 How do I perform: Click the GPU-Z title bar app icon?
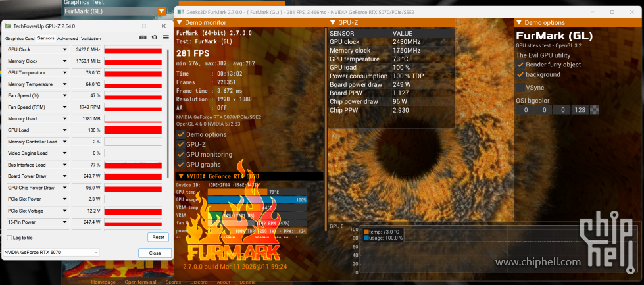[8, 26]
